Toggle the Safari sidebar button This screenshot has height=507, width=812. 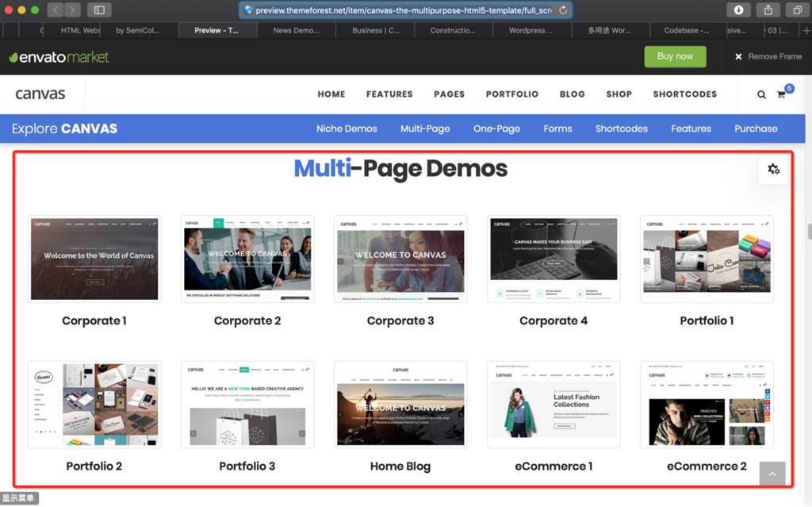(x=99, y=10)
